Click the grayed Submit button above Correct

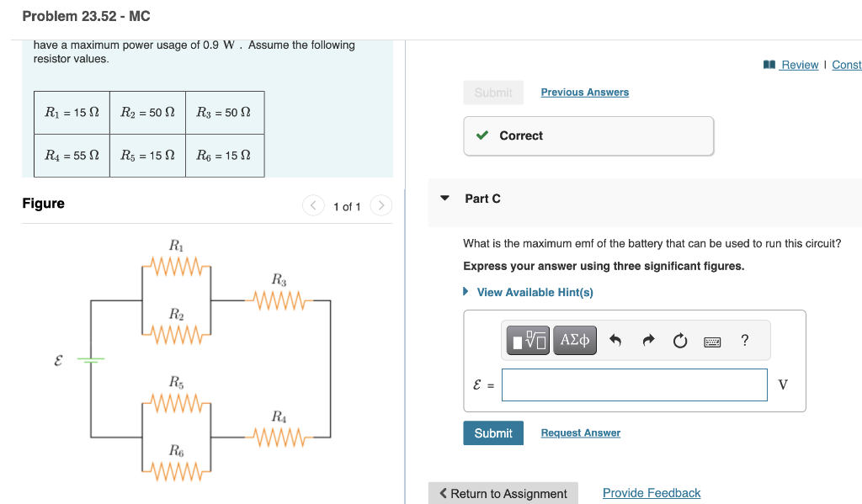click(x=493, y=93)
